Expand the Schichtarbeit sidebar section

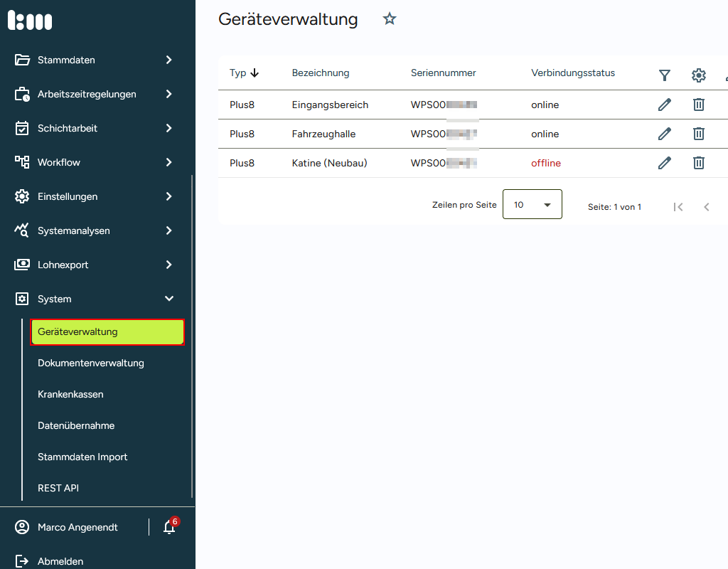[96, 128]
